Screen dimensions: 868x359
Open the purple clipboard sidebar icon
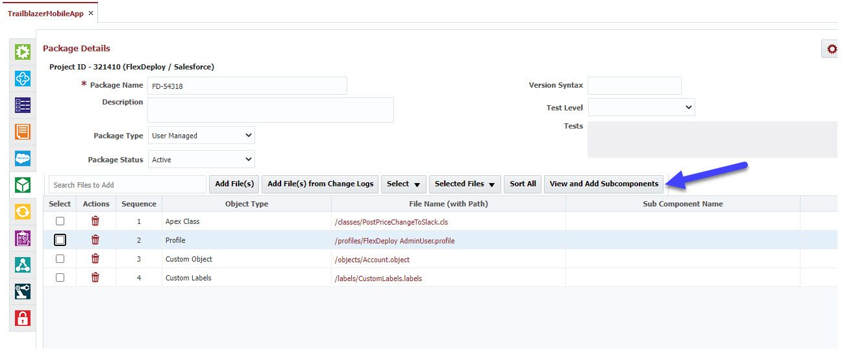(23, 238)
